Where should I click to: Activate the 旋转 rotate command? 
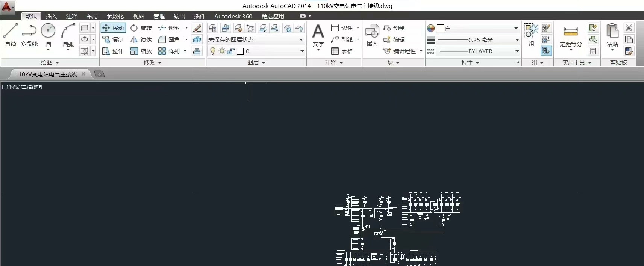pyautogui.click(x=141, y=28)
